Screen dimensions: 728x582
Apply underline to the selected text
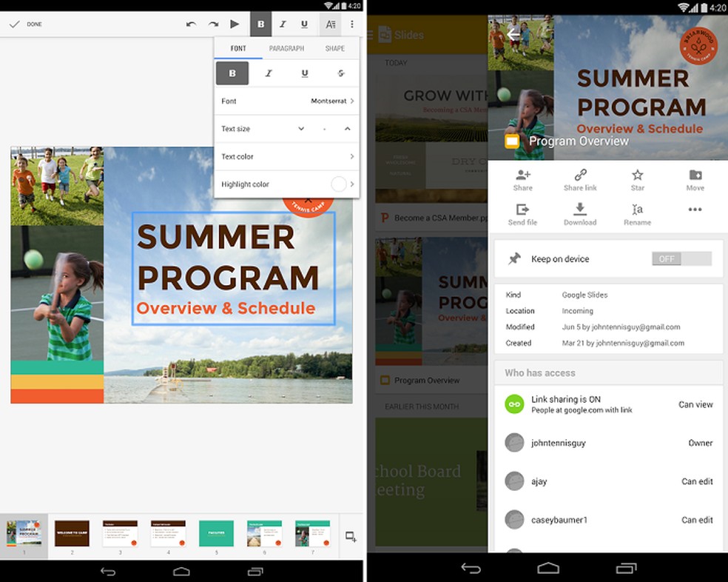pyautogui.click(x=305, y=24)
